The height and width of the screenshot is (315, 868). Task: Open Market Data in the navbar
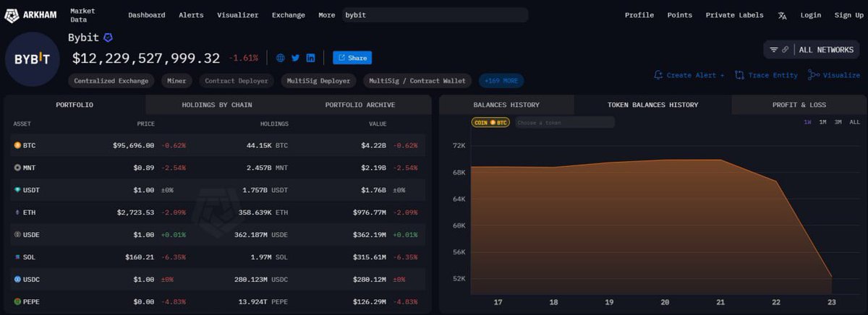[x=84, y=15]
